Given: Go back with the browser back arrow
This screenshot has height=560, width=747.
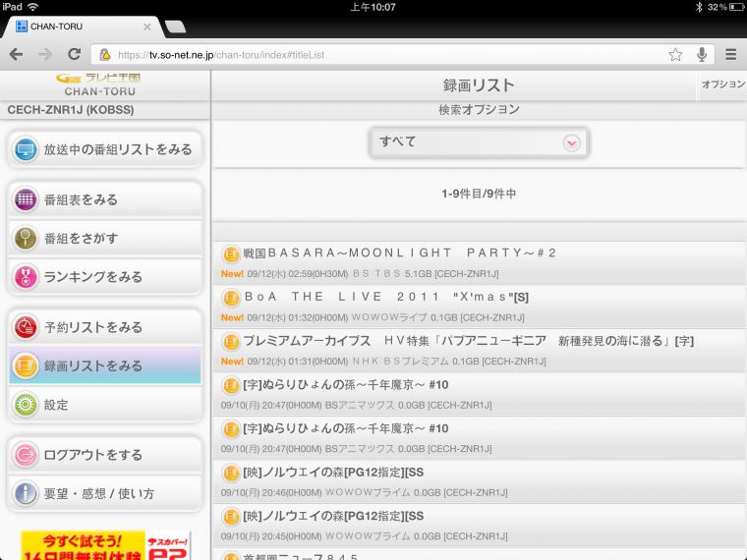Looking at the screenshot, I should (16, 54).
